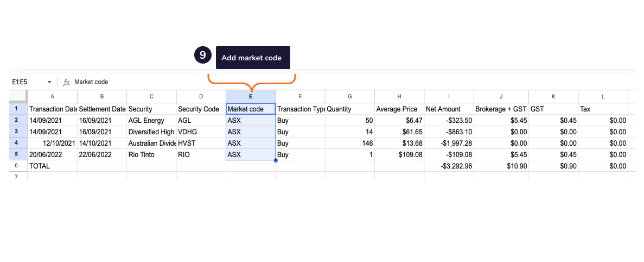This screenshot has width=644, height=262.
Task: Click the select-all corner box
Action: [18, 96]
